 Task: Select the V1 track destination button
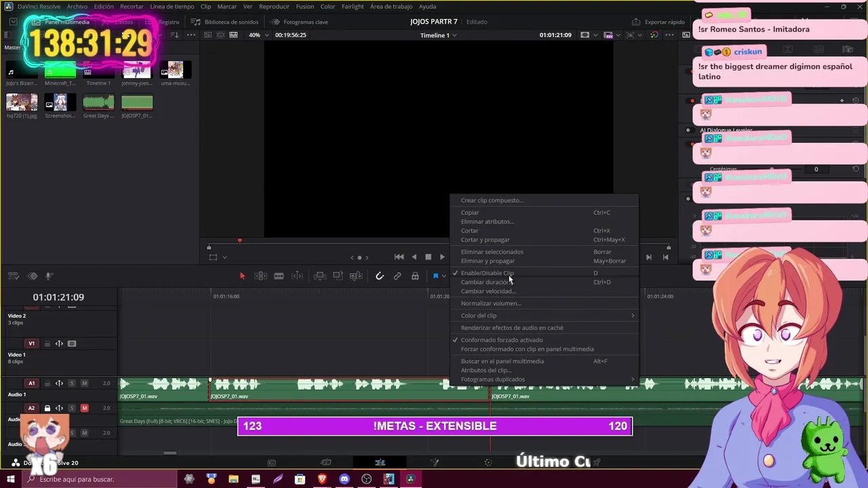pos(31,344)
